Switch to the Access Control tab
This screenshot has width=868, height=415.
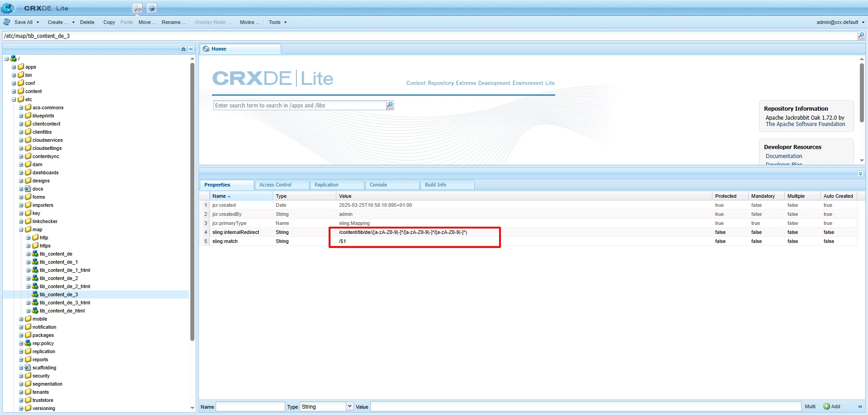(x=282, y=185)
